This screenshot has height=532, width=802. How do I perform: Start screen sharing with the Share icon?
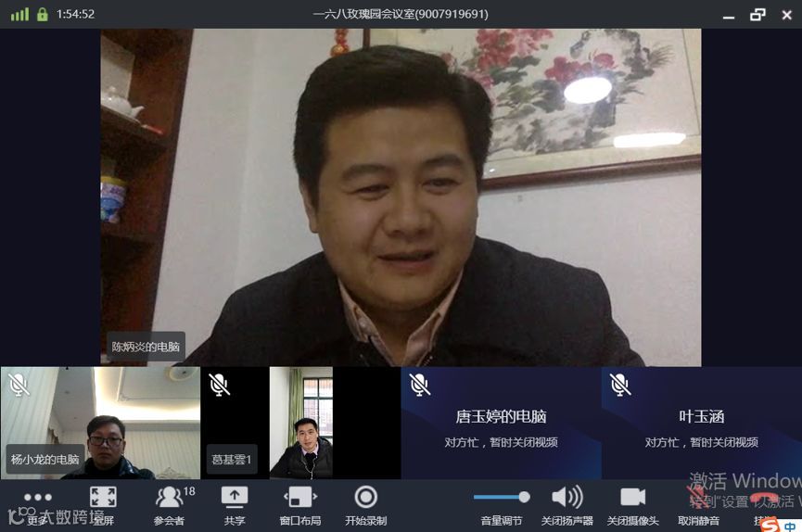(235, 497)
